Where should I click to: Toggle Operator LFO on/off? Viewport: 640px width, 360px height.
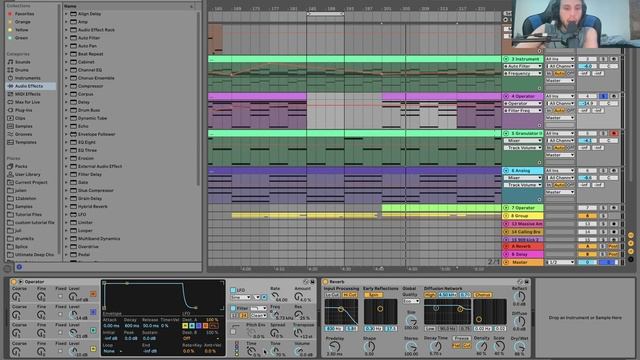click(x=233, y=290)
